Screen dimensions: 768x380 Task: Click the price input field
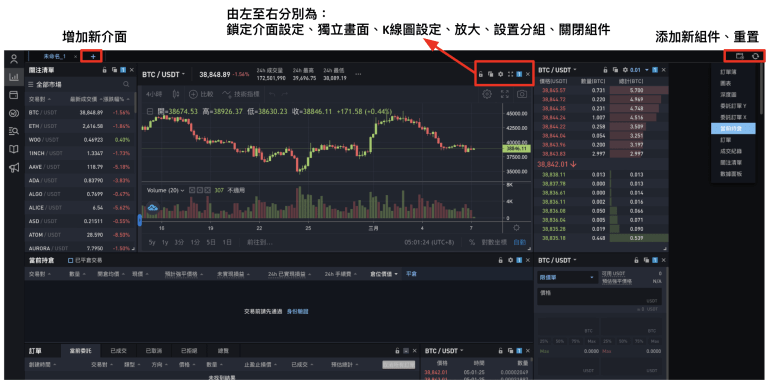coord(599,296)
